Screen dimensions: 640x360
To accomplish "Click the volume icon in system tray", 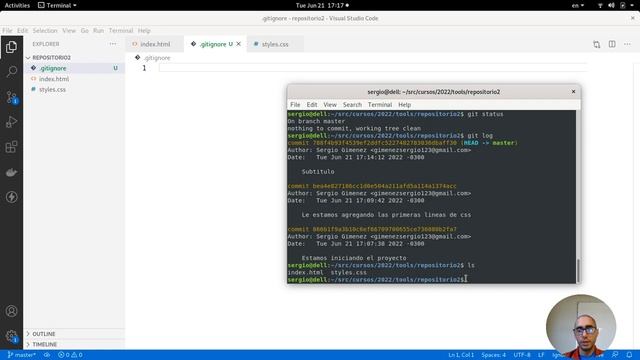I will [611, 5].
